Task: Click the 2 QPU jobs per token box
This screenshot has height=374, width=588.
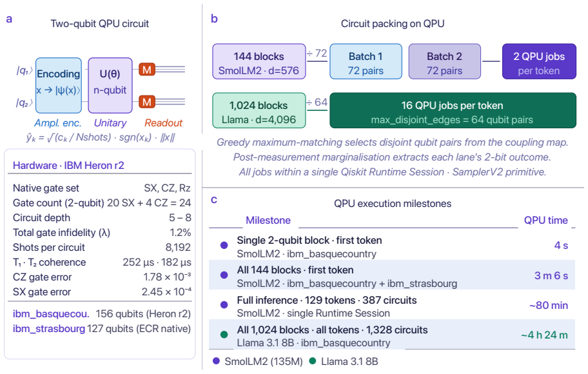Action: tap(539, 61)
